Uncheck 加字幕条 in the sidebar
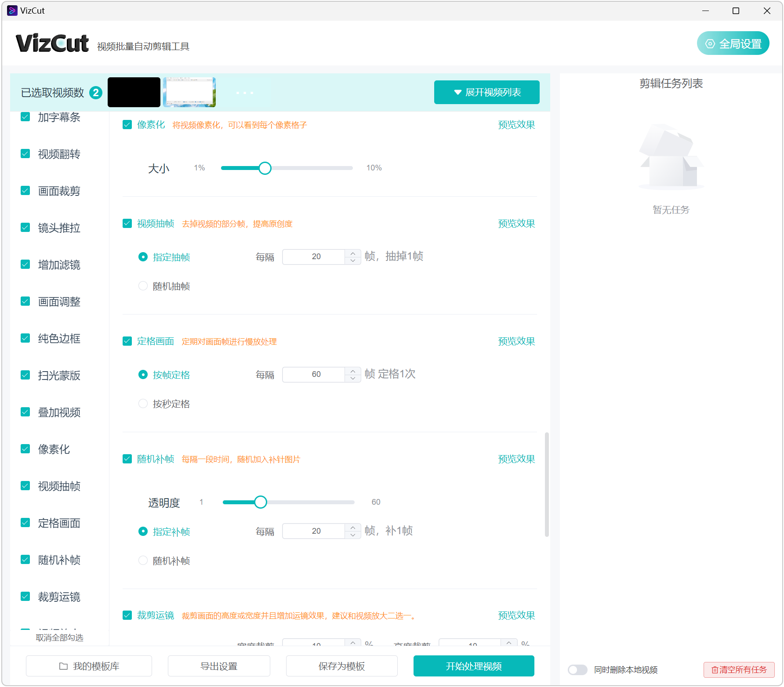Image resolution: width=784 pixels, height=687 pixels. (25, 117)
